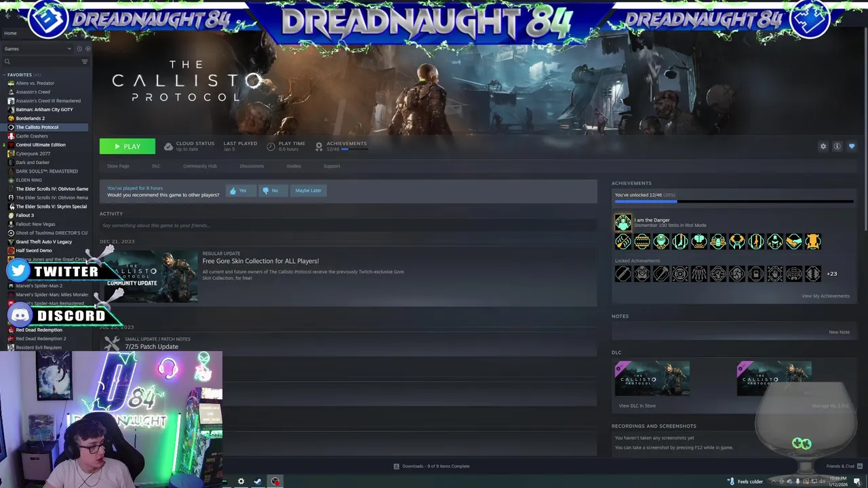This screenshot has height=488, width=868.
Task: Click the handshake unlocked achievement icon
Action: tap(794, 241)
